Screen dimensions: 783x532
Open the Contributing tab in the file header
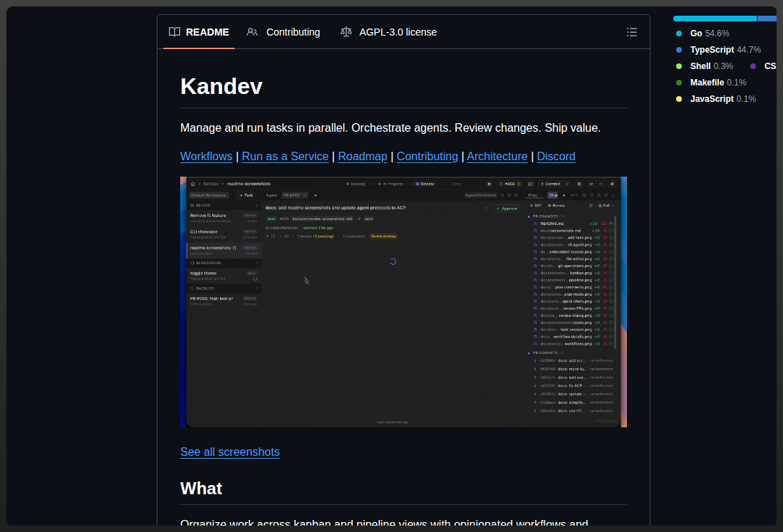tap(283, 33)
